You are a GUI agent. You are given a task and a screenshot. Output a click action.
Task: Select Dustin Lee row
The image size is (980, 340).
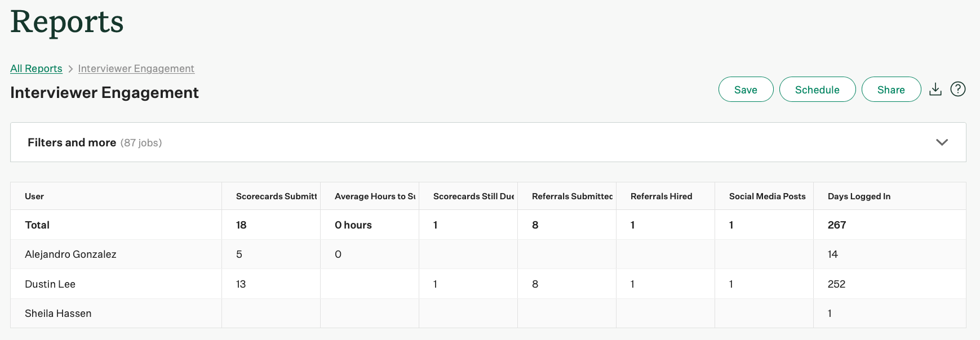tap(488, 284)
